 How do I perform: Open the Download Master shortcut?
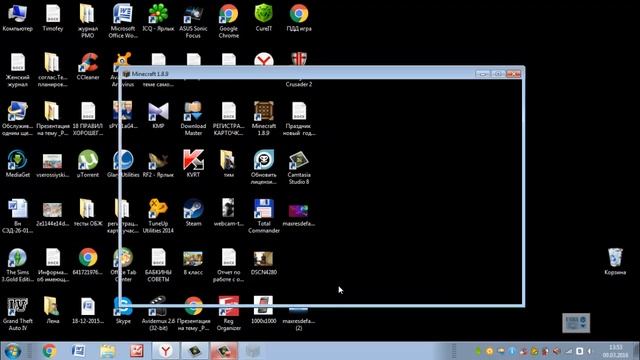193,118
